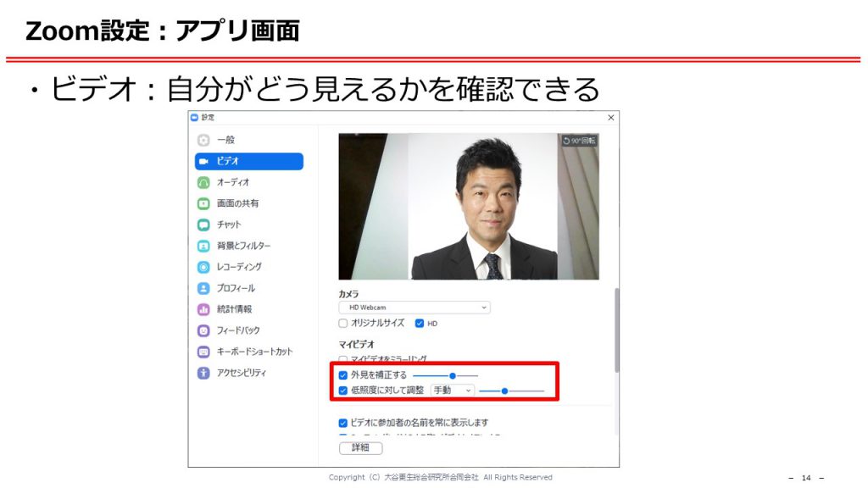
Task: Select the ビデオ settings tab
Action: [249, 161]
